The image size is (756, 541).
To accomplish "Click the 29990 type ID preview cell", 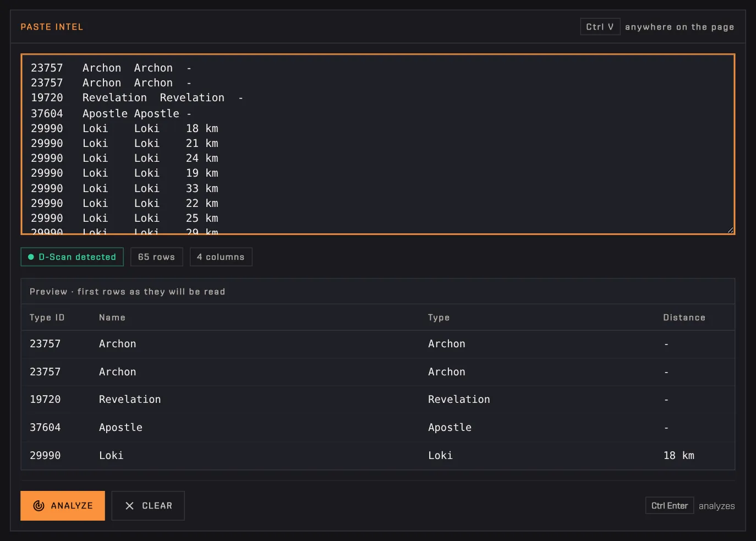I will pos(45,456).
